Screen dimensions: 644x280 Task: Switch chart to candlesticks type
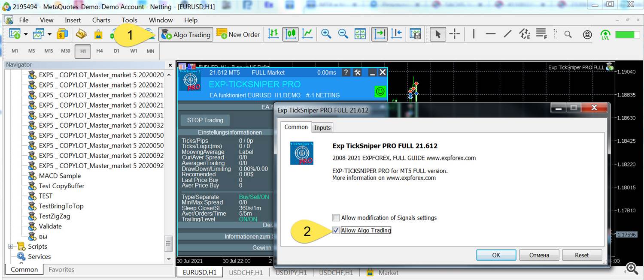tap(291, 34)
